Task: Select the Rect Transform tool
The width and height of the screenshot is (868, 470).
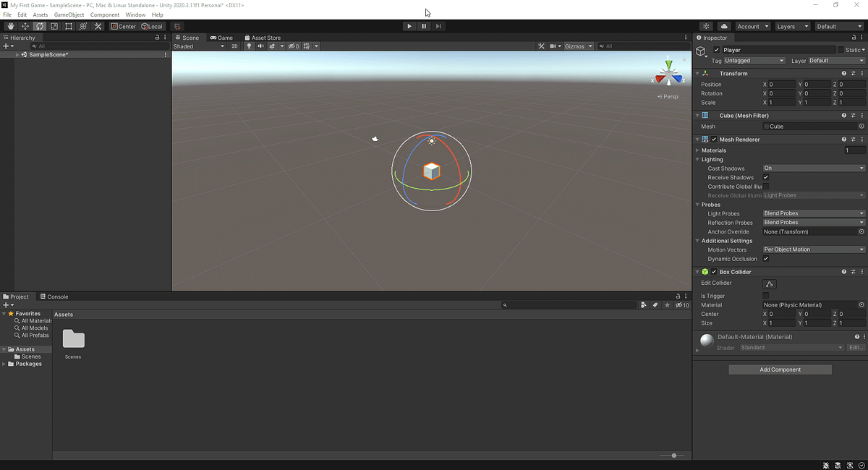Action: (68, 26)
